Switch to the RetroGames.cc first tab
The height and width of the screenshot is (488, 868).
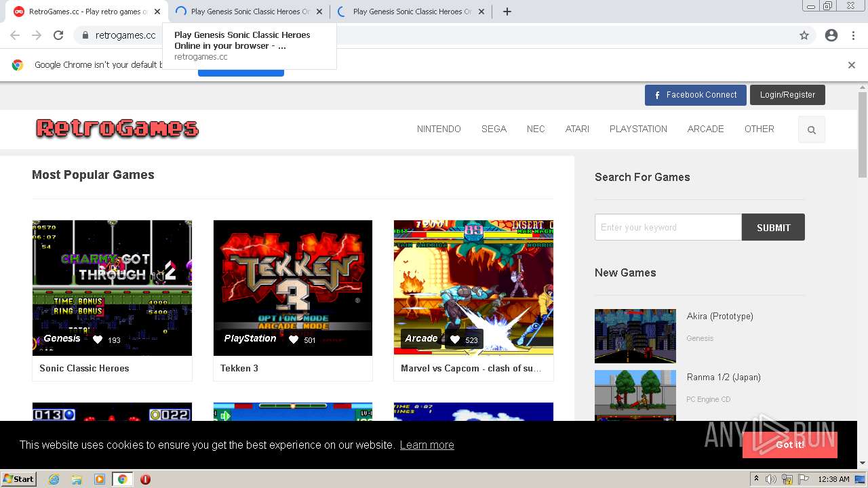pos(86,12)
